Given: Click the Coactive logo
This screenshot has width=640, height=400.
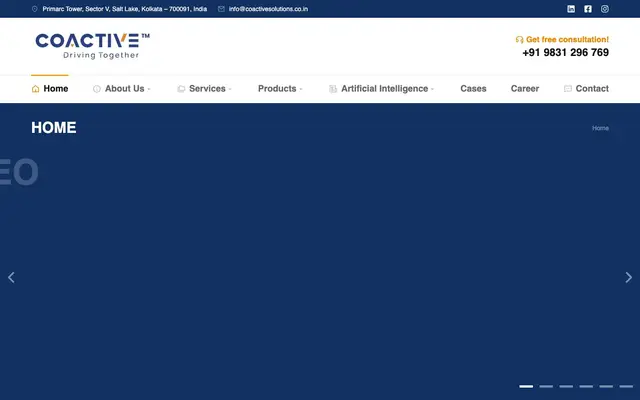Looking at the screenshot, I should point(92,46).
